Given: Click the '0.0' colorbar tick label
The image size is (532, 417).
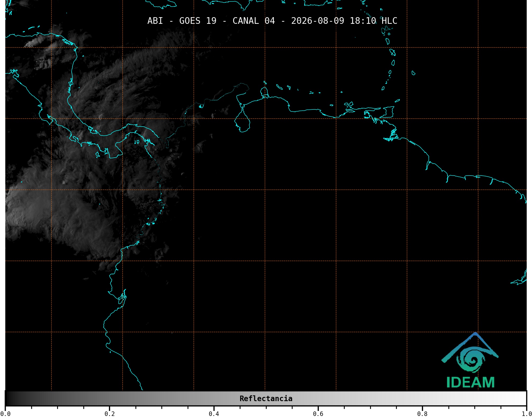Looking at the screenshot, I should (5, 414).
